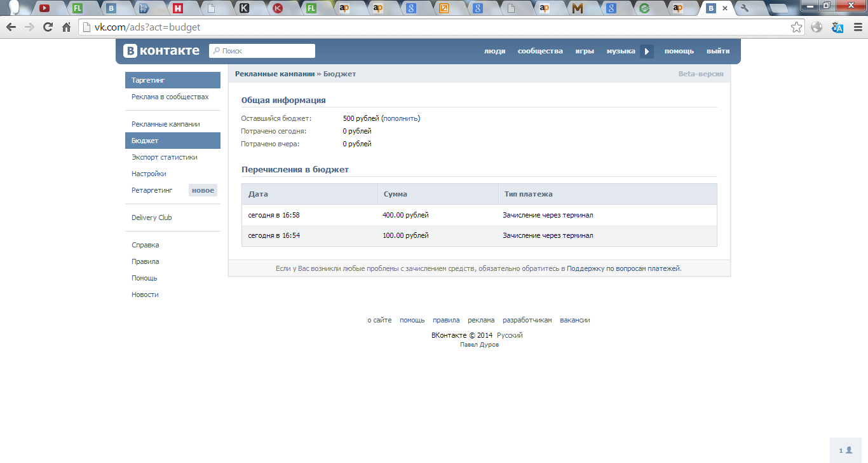
Task: Open Рекламные кампании in sidebar
Action: click(x=173, y=124)
